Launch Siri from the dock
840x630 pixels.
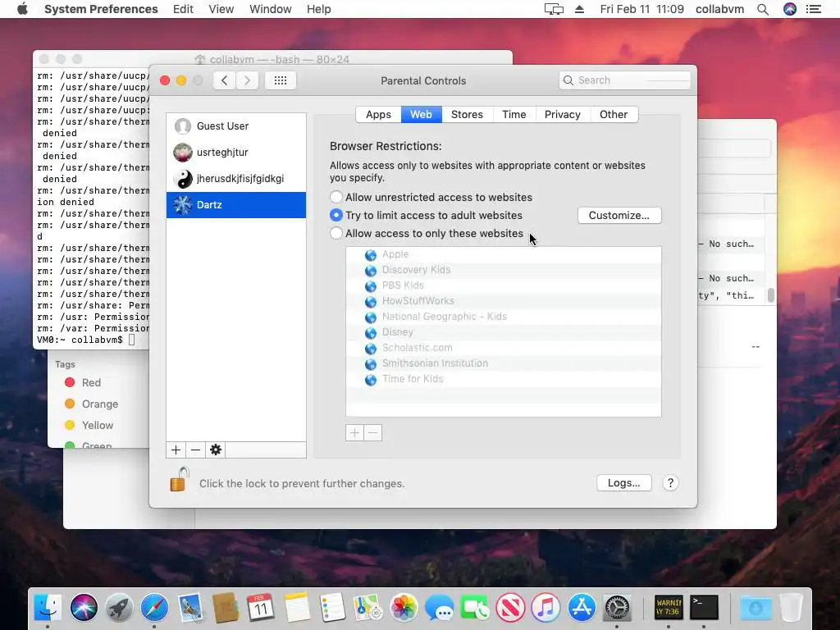click(84, 608)
